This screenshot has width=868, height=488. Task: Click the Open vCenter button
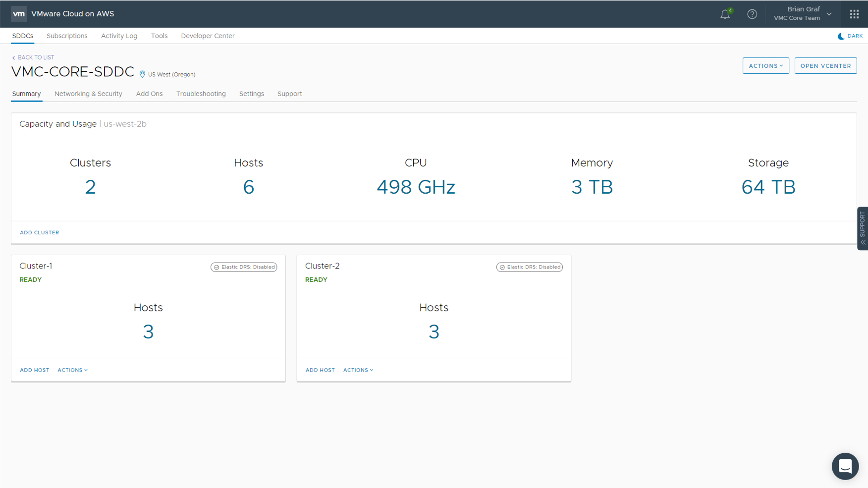click(x=825, y=66)
